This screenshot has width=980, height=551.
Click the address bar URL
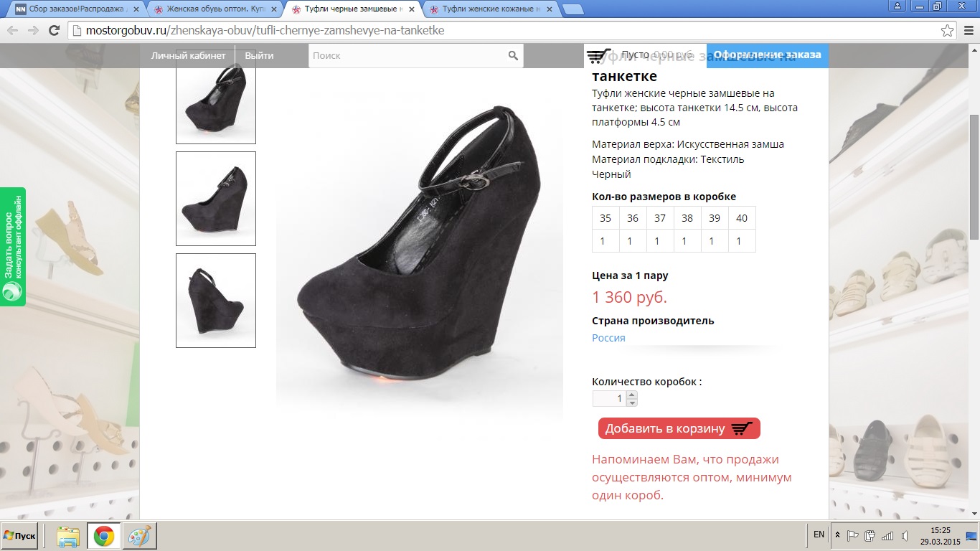pyautogui.click(x=265, y=30)
